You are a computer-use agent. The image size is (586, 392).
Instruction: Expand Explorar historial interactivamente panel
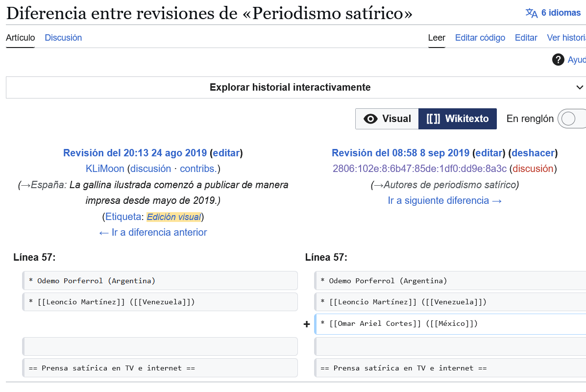point(295,87)
